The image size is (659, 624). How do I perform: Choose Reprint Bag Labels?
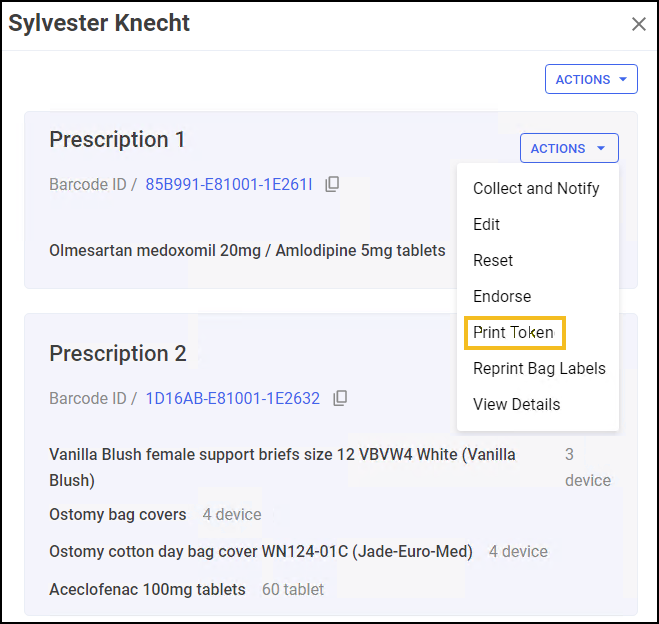(539, 368)
